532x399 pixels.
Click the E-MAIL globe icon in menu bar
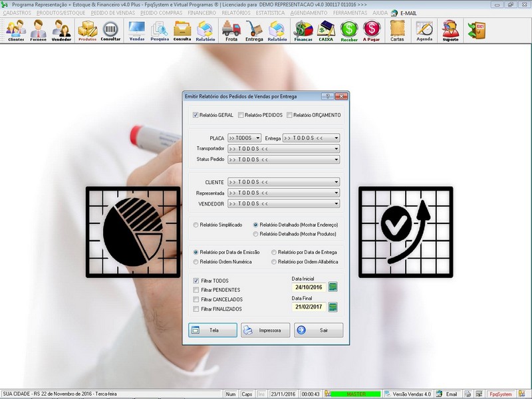pos(394,13)
